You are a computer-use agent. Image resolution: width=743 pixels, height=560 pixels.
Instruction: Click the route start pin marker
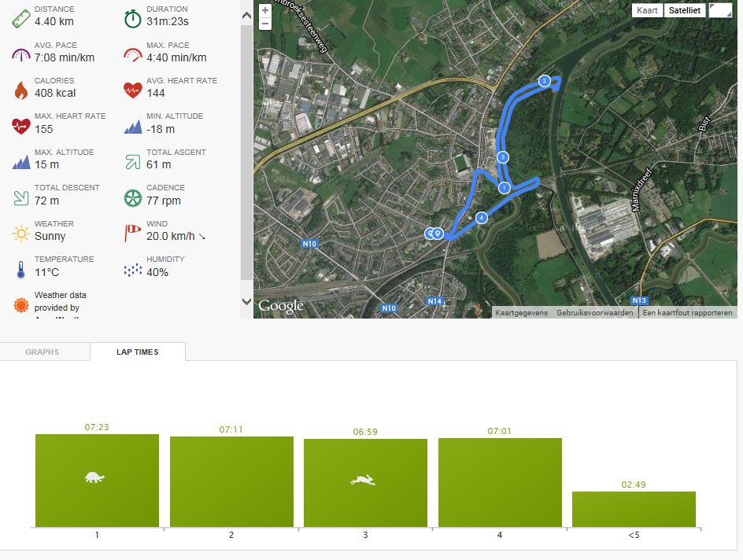pos(438,233)
